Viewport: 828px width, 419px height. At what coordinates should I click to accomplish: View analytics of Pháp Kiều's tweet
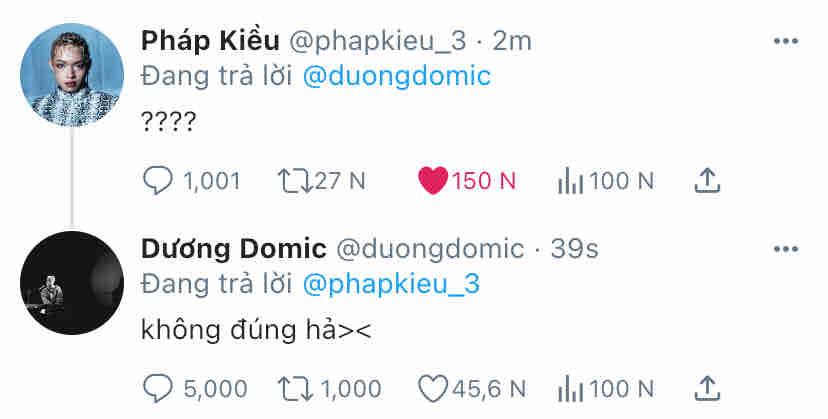pyautogui.click(x=570, y=181)
